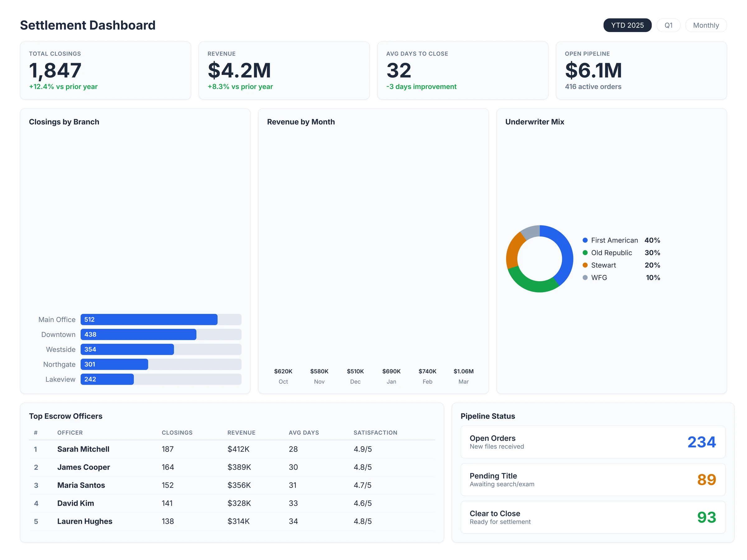Screen dimensions: 747x560
Task: Open the Top Escrow Officers panel
Action: (65, 416)
